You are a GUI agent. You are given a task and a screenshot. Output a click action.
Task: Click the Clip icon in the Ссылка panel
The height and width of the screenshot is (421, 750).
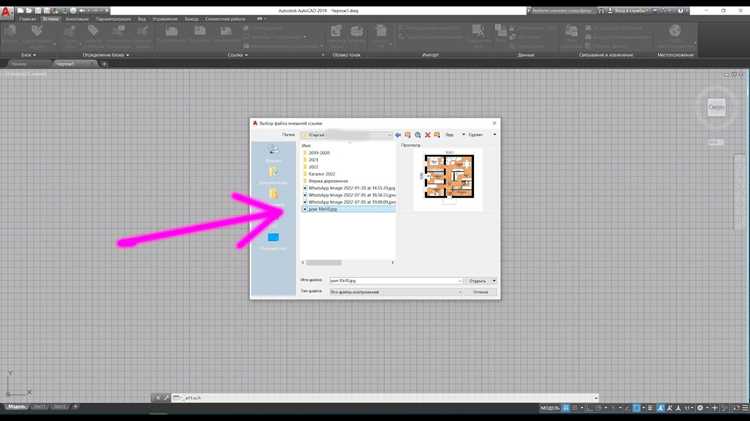[x=200, y=33]
